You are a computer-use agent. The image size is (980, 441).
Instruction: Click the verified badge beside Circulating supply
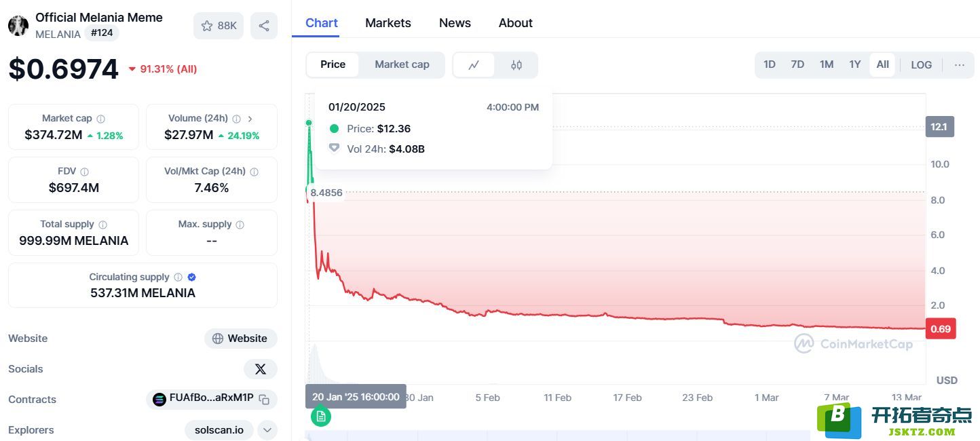[x=191, y=277]
